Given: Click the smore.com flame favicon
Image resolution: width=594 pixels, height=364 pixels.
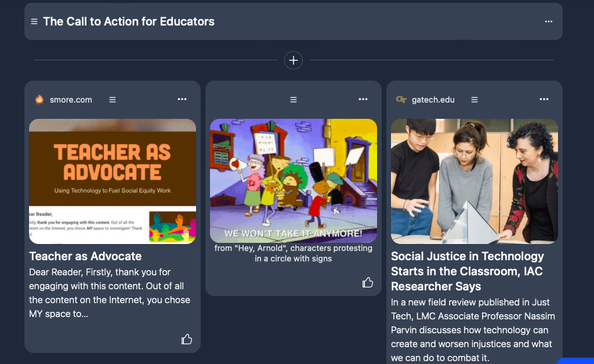Looking at the screenshot, I should point(39,100).
